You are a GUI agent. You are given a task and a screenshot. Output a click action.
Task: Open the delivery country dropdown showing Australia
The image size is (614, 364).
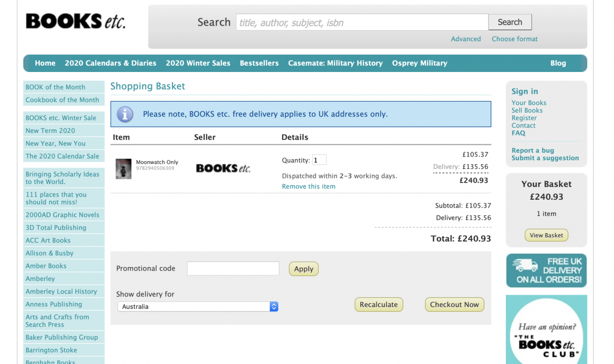click(x=197, y=307)
